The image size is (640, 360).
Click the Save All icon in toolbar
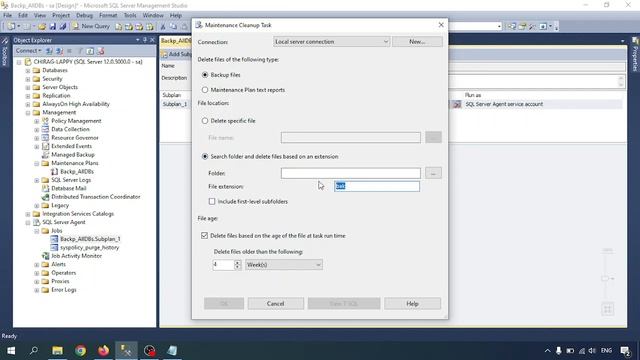coord(63,27)
